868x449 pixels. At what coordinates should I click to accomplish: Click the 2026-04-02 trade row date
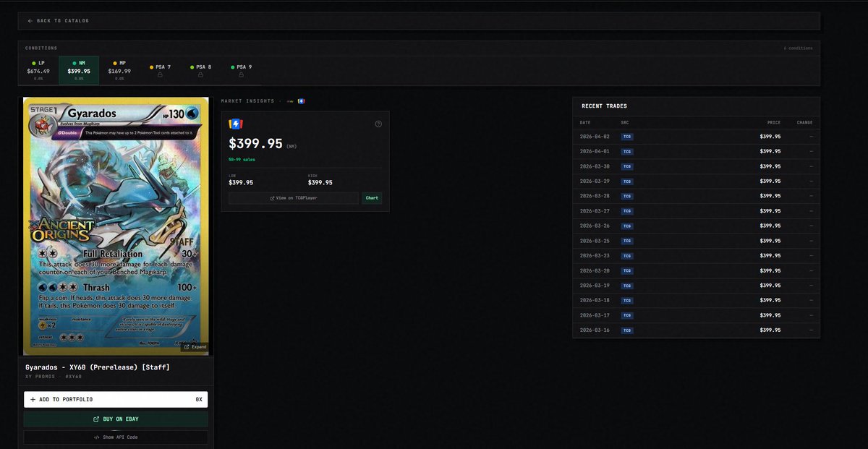595,136
